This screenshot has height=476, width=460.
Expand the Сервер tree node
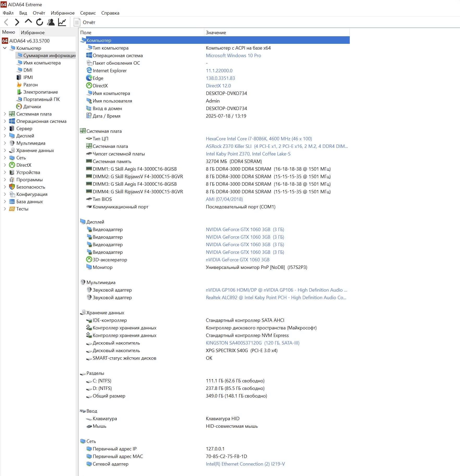click(5, 128)
